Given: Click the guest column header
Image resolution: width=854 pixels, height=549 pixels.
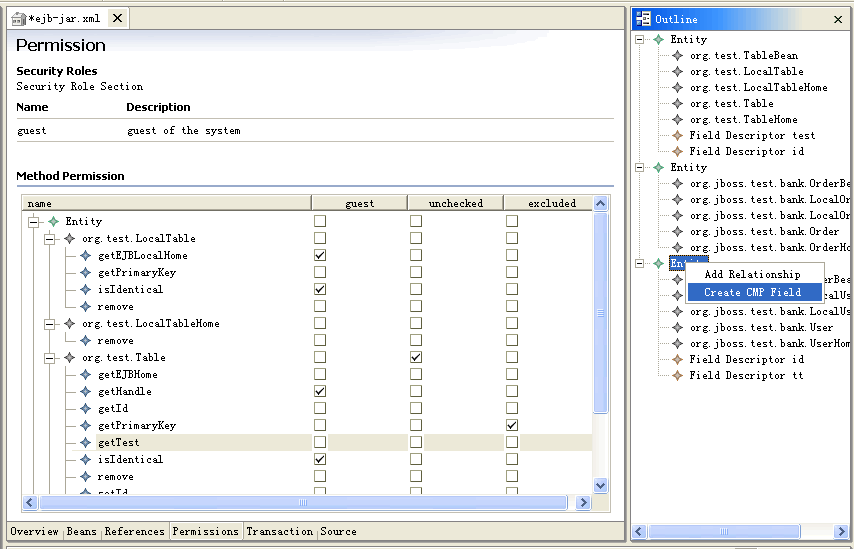Looking at the screenshot, I should 359,203.
